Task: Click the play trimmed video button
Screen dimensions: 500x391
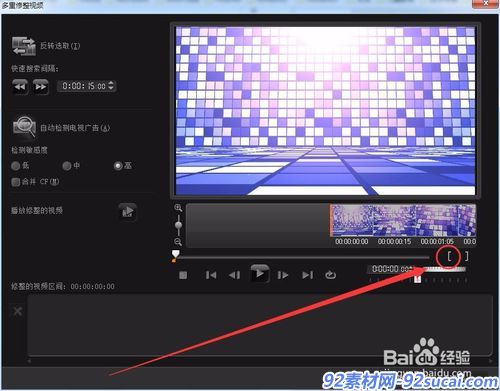Action: [x=127, y=212]
